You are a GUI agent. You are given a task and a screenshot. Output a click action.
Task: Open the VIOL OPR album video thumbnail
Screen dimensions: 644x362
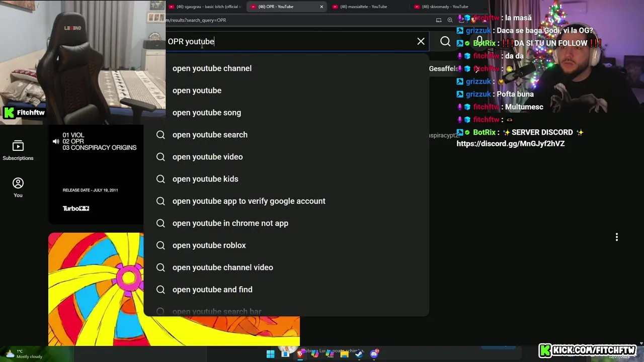click(96, 174)
